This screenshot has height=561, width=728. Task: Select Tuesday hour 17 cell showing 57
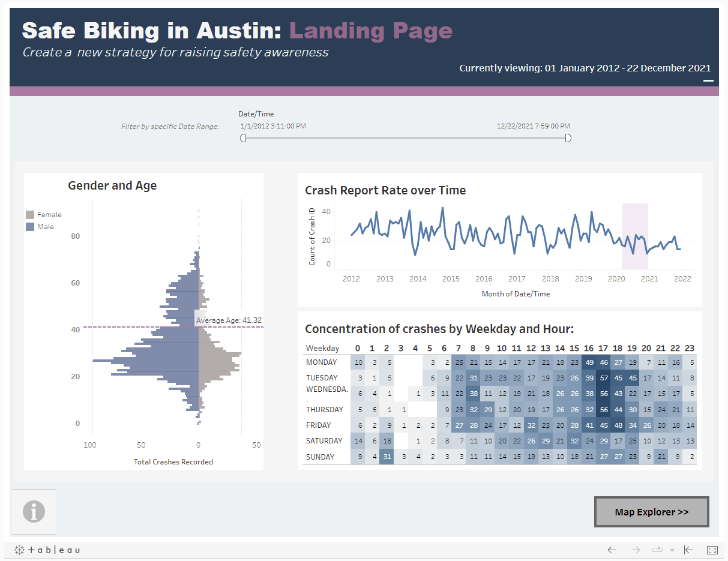pyautogui.click(x=603, y=378)
